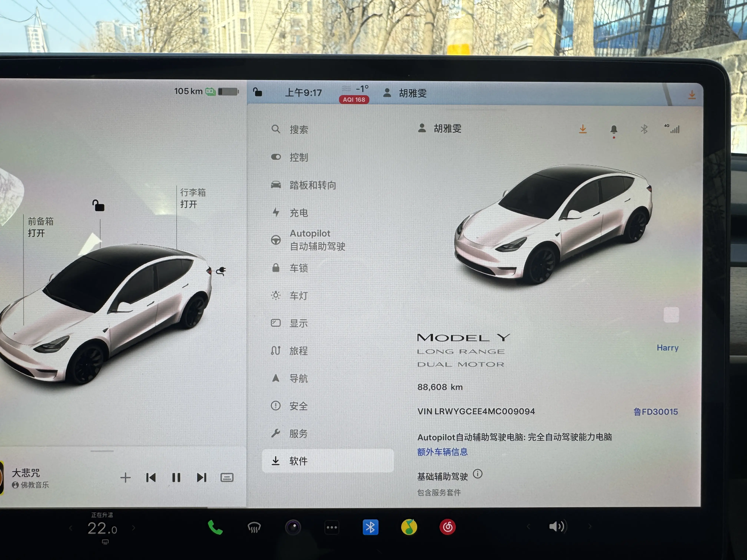Open the dashcam camera app
The width and height of the screenshot is (747, 560).
[x=293, y=527]
